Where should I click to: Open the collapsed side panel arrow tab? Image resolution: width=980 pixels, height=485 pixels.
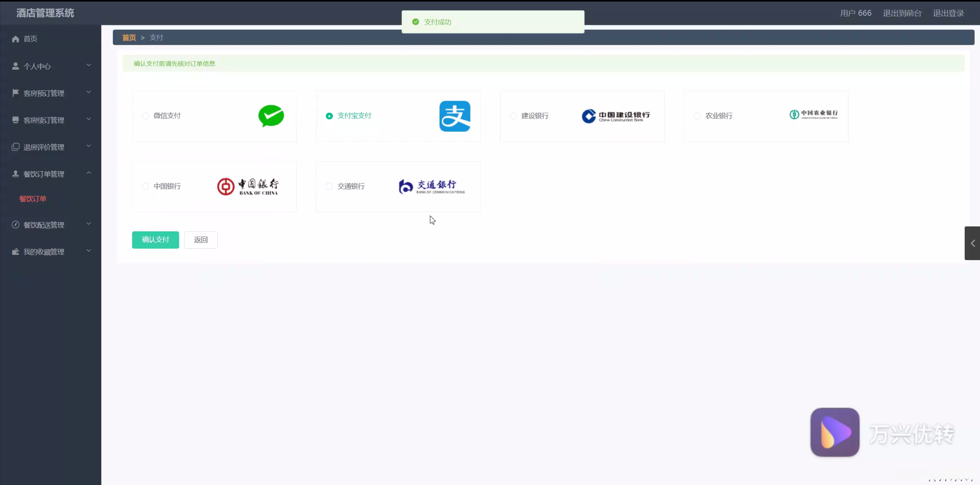972,243
